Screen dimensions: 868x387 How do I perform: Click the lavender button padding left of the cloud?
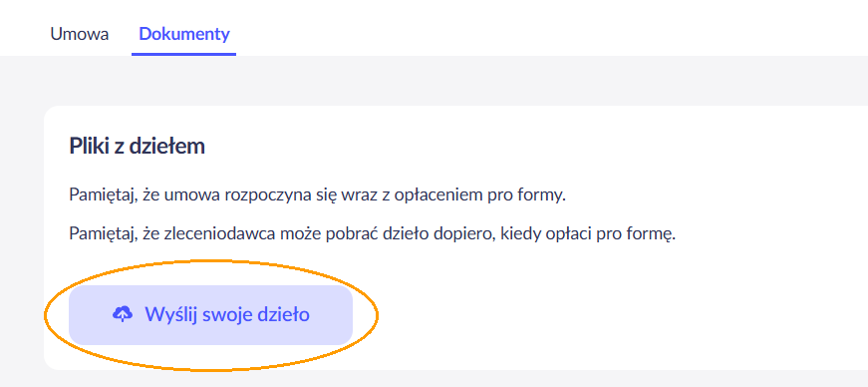pos(90,315)
